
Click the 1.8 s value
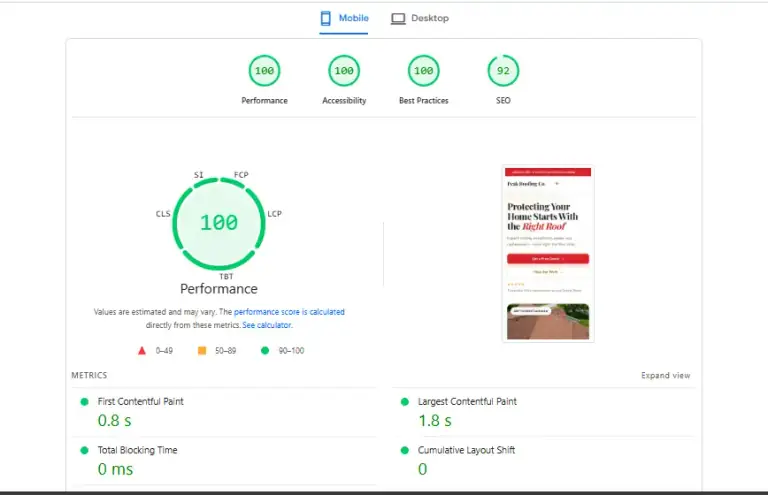tap(435, 421)
